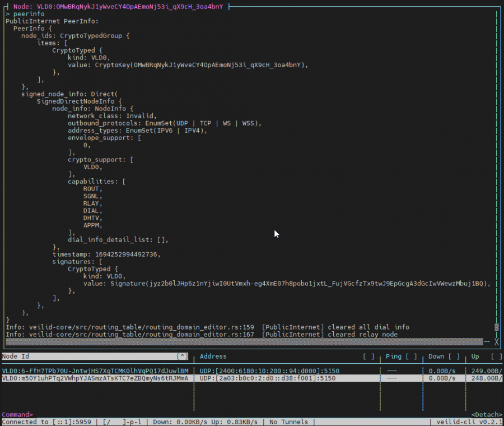Click the vertical scrollbar thumb in the log pane
Screen dimensions: 504x426
pos(496,327)
